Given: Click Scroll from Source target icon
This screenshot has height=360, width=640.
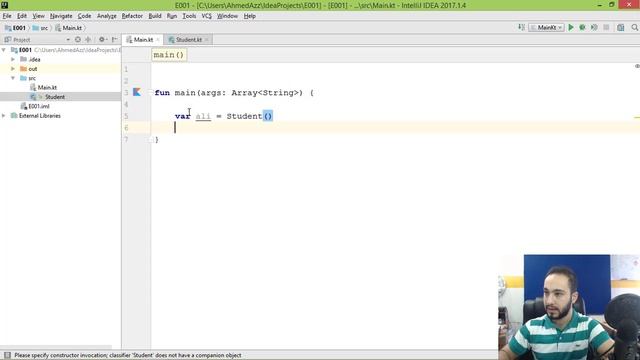Looking at the screenshot, I should pos(78,40).
